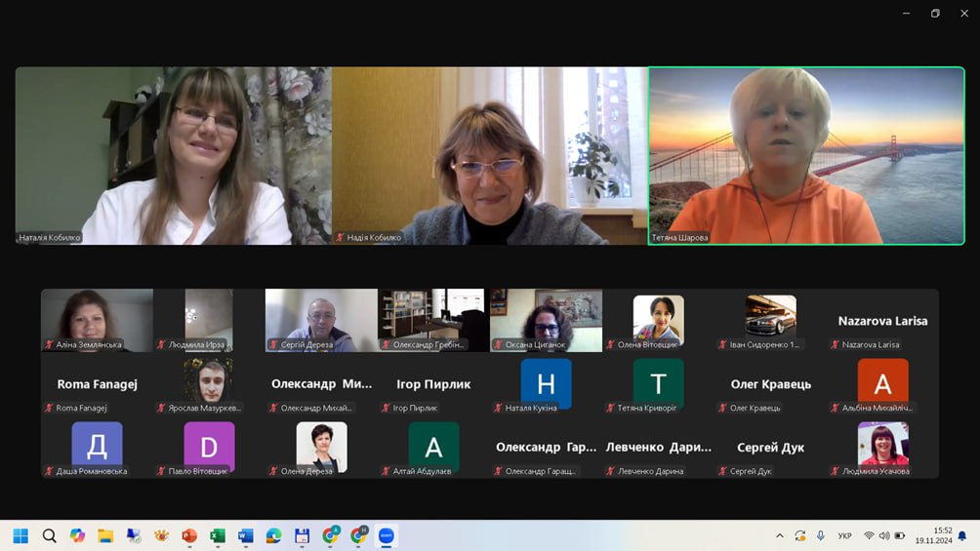Click Ярослав Мазуркев's profile photo
980x551 pixels.
click(210, 379)
